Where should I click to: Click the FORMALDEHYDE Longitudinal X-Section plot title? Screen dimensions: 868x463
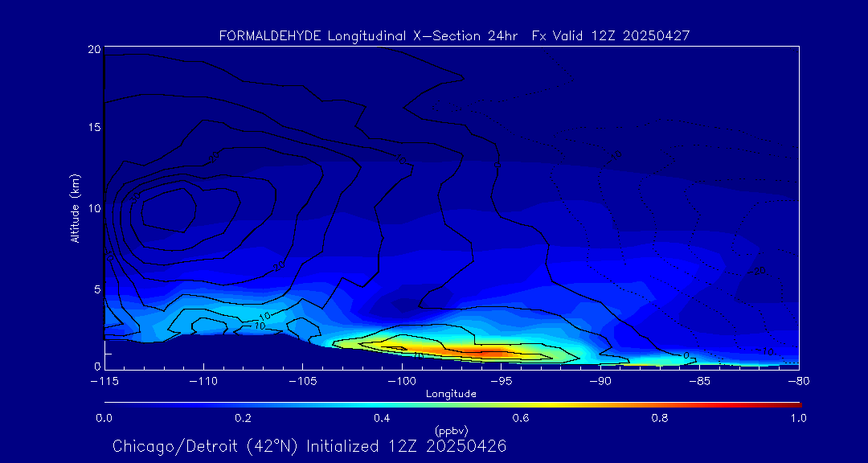454,36
